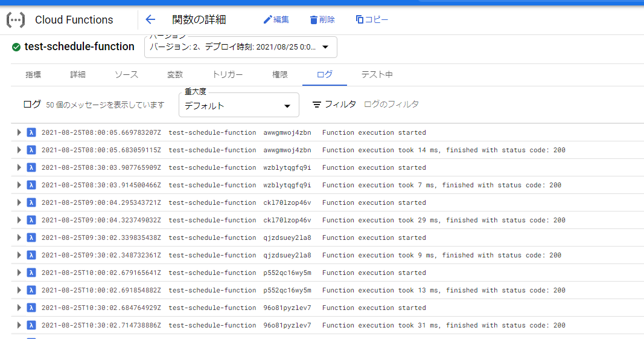Click execution ID p552qc16wy5m in started row
The image size is (644, 339).
(287, 273)
